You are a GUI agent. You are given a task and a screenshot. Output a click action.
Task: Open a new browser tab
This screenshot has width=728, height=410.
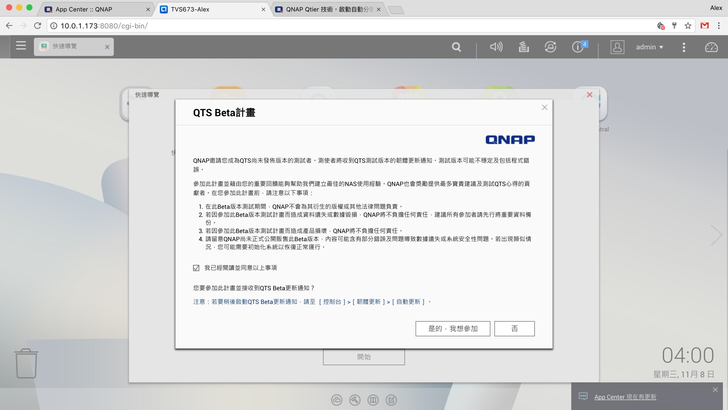(x=396, y=10)
